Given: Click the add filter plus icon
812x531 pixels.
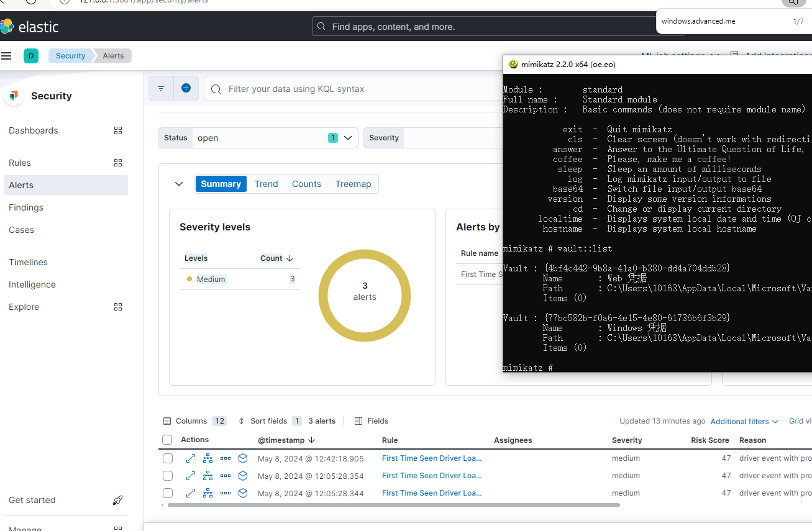Looking at the screenshot, I should click(x=186, y=88).
